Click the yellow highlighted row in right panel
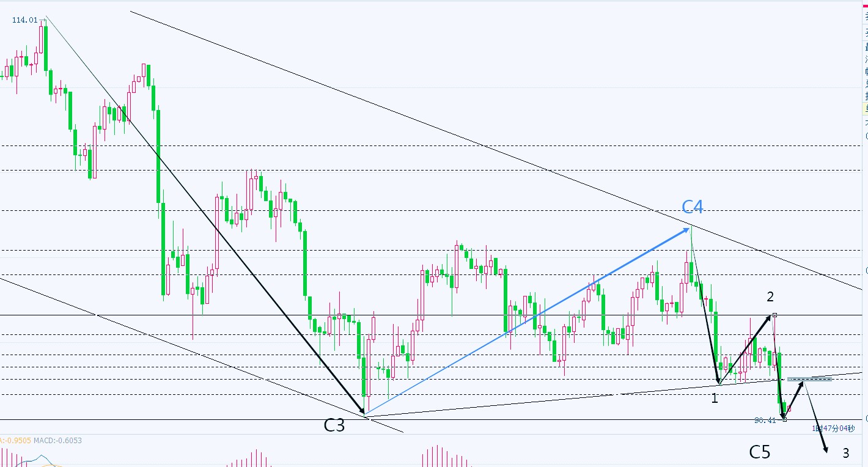Viewport: 868px width, 467px height. point(865,109)
